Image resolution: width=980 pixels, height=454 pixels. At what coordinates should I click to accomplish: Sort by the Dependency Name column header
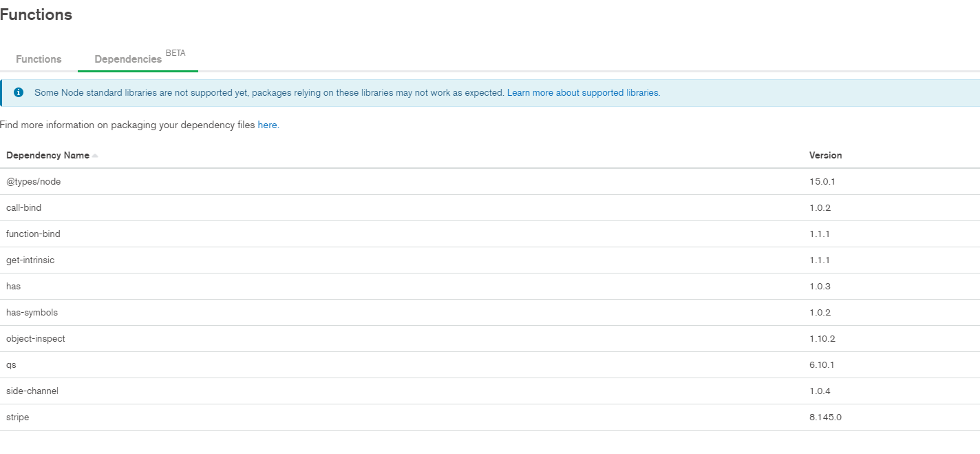click(47, 155)
